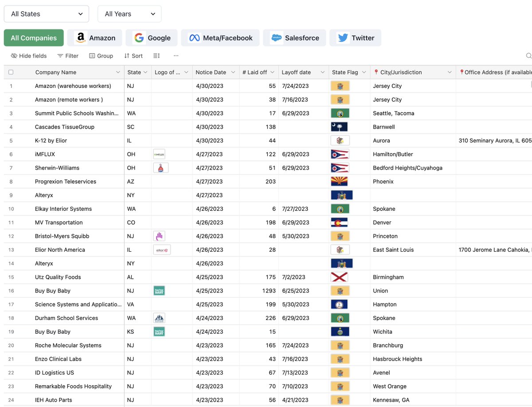Click Durham School Services logo thumbnail

point(159,318)
